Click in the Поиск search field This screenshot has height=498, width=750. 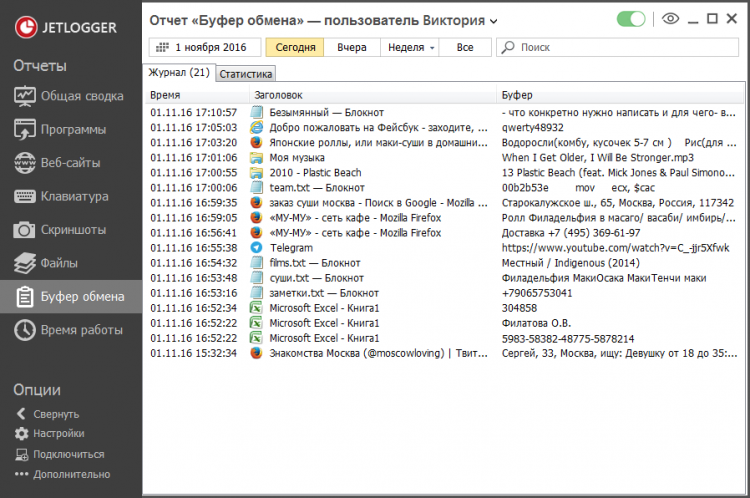pyautogui.click(x=618, y=47)
